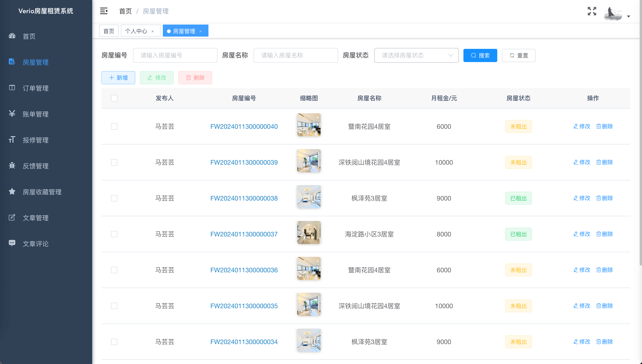Open 房屋收藏管理 star icon
The image size is (642, 364).
(x=12, y=191)
